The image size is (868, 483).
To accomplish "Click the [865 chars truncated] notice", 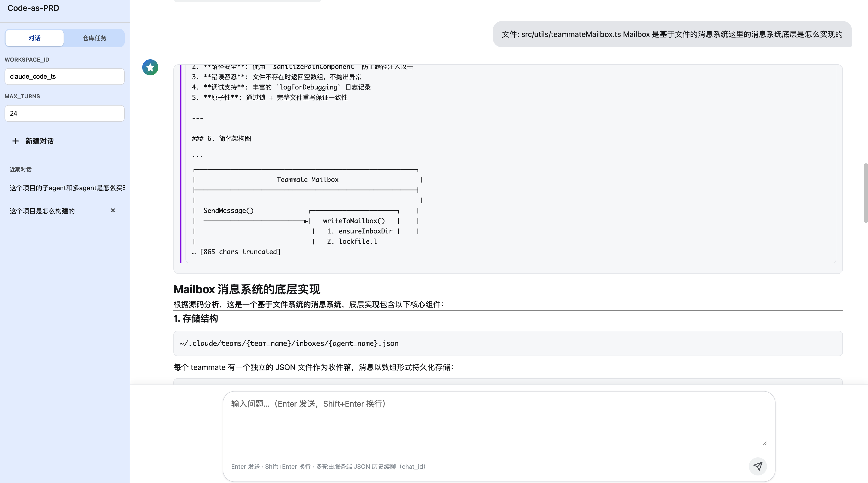I will (236, 252).
